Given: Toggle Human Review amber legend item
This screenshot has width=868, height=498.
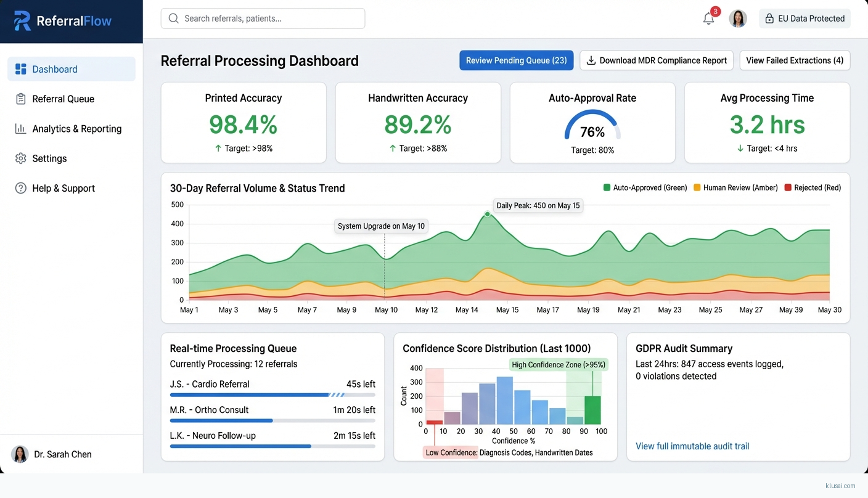Looking at the screenshot, I should coord(735,188).
